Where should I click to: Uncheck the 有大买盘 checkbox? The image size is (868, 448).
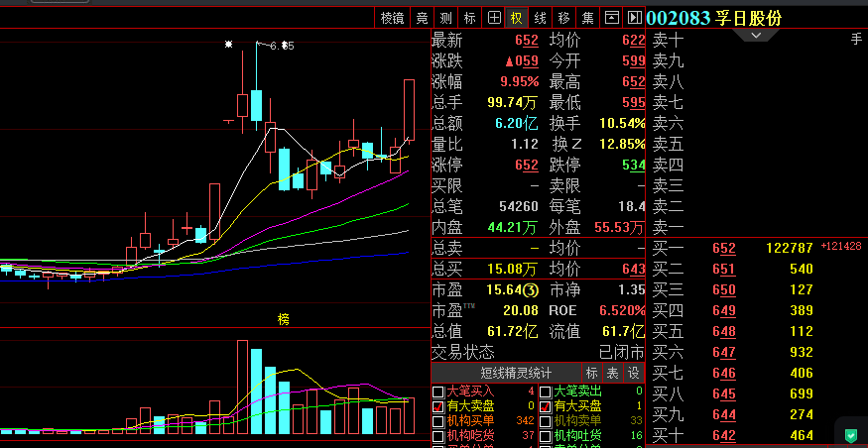pyautogui.click(x=545, y=406)
